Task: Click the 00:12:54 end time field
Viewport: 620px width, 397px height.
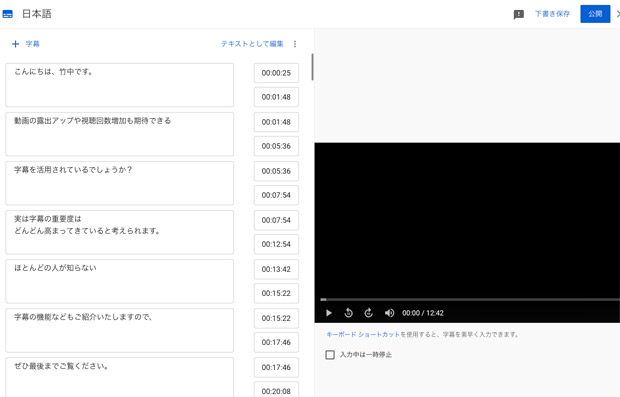Action: pos(276,244)
